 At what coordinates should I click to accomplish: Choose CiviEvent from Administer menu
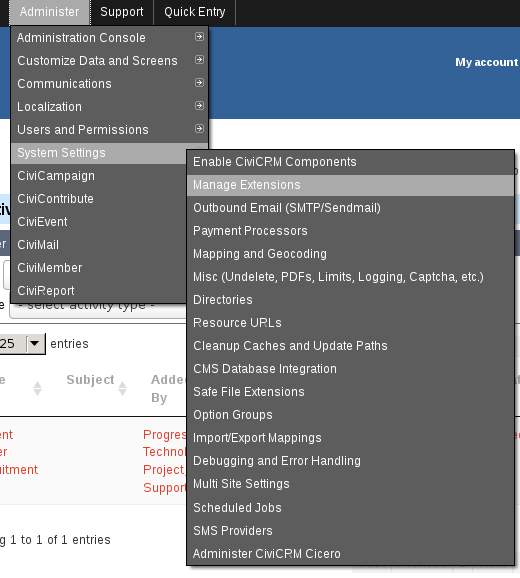[99, 222]
